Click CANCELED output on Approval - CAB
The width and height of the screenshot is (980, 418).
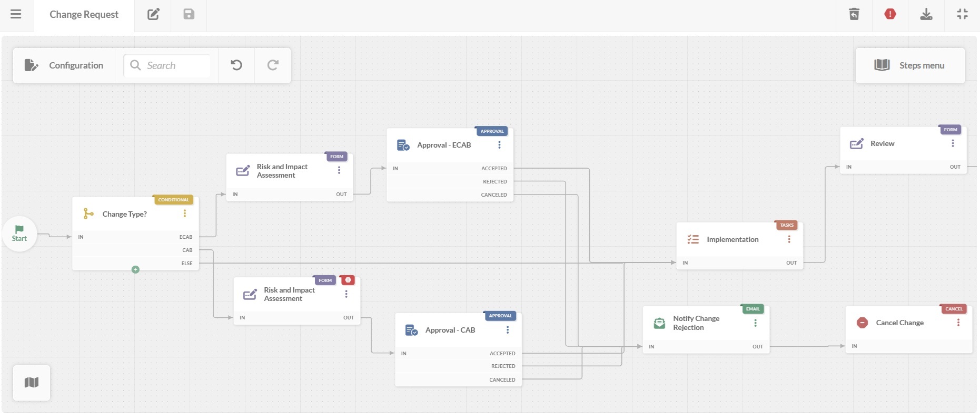[x=502, y=380]
